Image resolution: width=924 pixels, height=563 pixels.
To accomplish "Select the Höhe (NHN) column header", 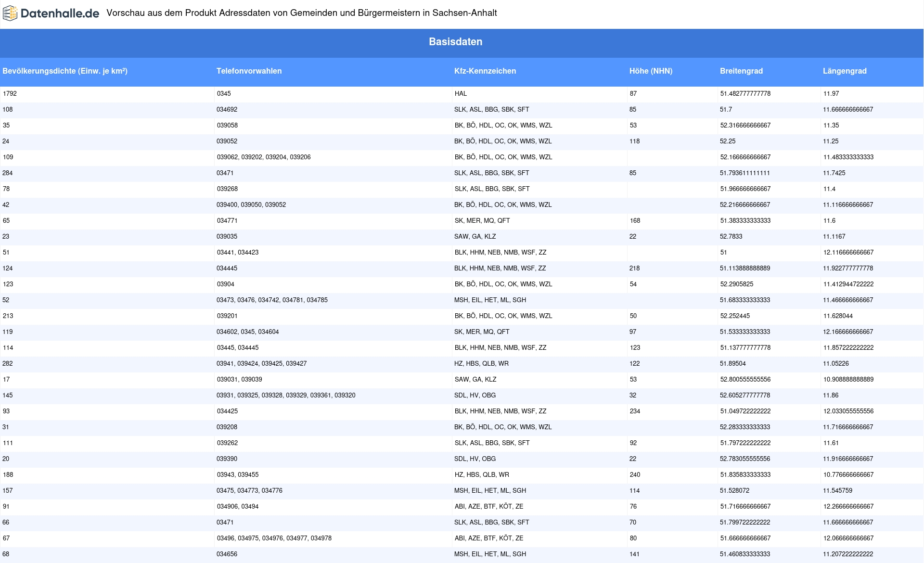I will pos(651,71).
